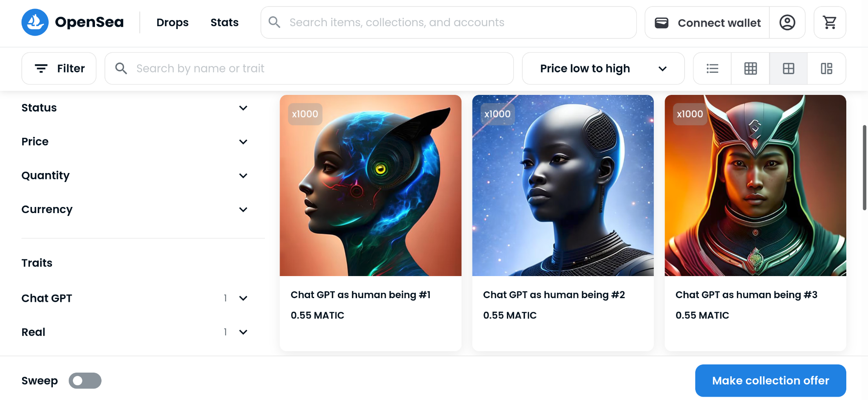Open the Drops menu item
The width and height of the screenshot is (868, 400).
pos(172,22)
